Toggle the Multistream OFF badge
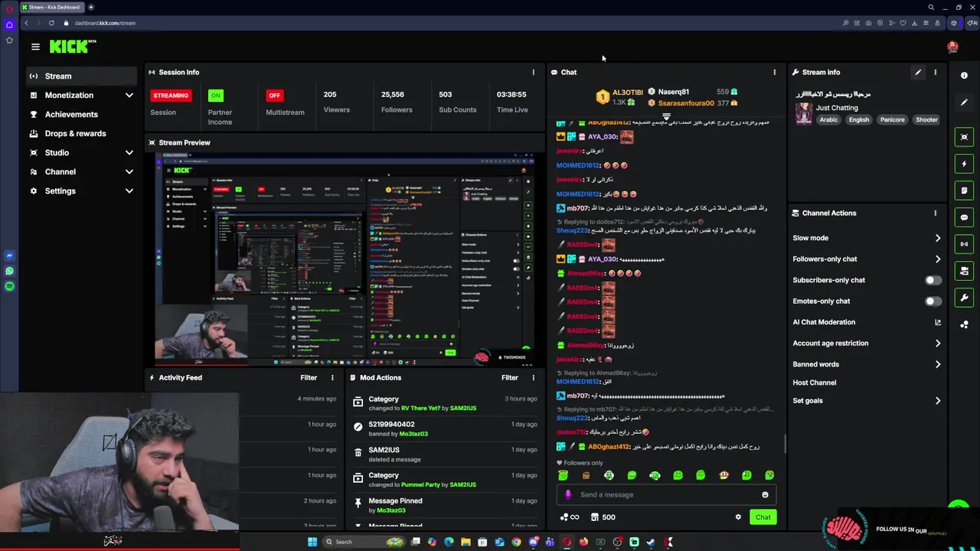Viewport: 980px width, 551px height. pos(275,96)
